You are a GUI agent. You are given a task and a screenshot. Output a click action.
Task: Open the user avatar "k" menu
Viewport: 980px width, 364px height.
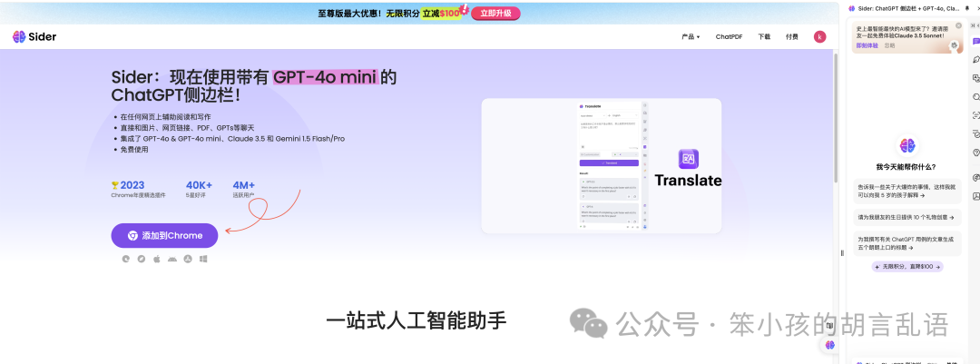[819, 37]
